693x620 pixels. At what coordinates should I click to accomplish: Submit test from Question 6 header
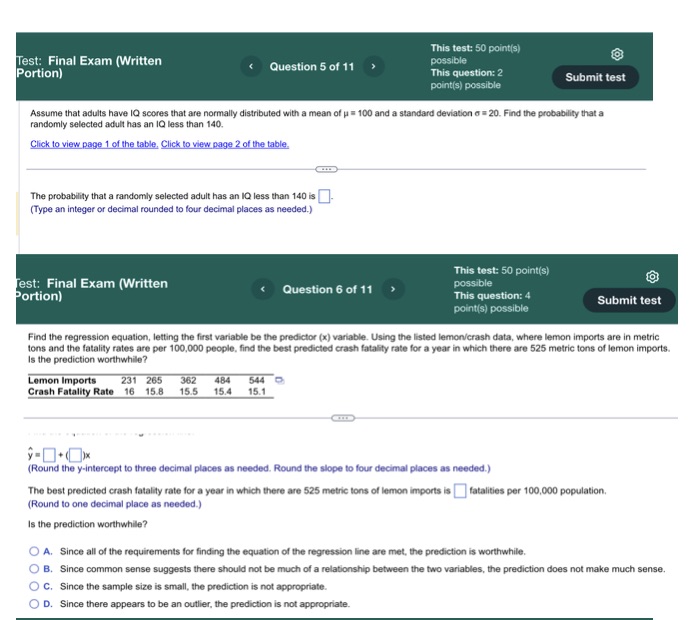[x=629, y=300]
